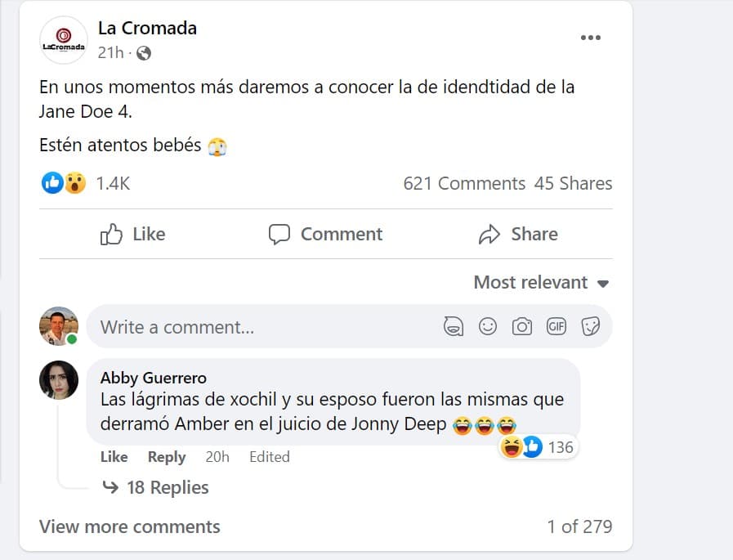Click the wow reaction emoji on the post

click(73, 182)
